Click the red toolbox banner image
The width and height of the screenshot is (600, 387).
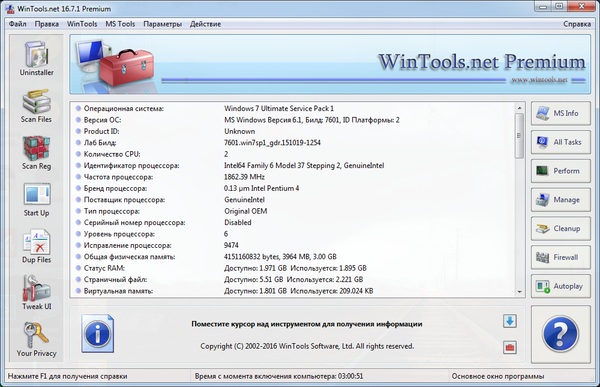coord(127,67)
